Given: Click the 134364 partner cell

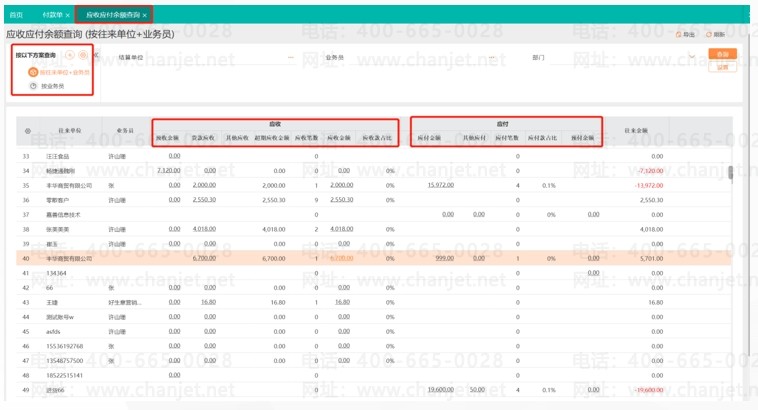Looking at the screenshot, I should 56,273.
